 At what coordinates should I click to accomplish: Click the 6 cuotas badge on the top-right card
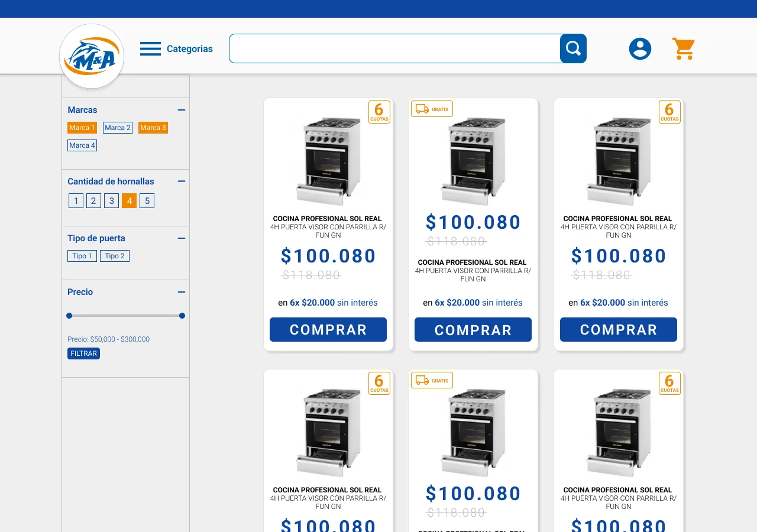pyautogui.click(x=669, y=112)
